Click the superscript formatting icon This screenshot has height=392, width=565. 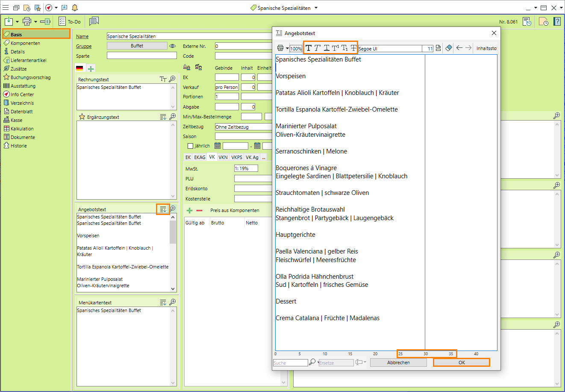click(x=335, y=48)
